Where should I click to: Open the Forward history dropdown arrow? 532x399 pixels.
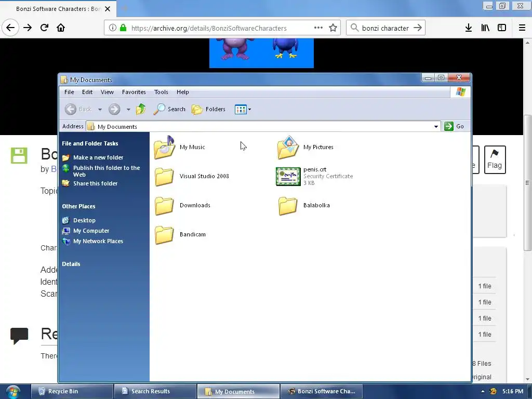[128, 109]
